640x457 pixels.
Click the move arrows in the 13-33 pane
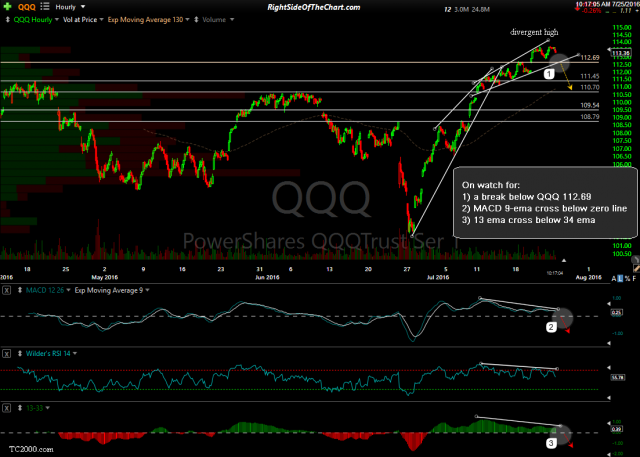point(20,408)
